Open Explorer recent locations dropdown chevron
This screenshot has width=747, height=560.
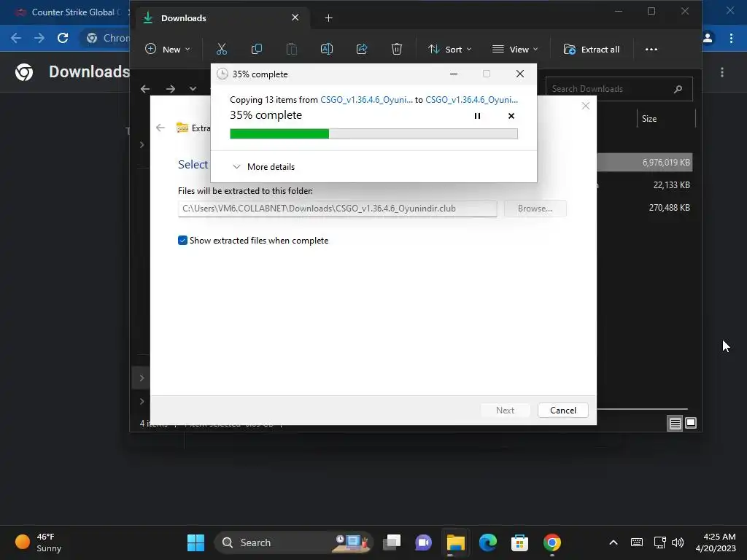(193, 89)
